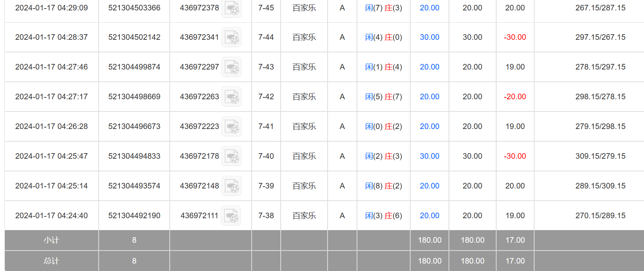
Task: Click order number 521304499874
Action: point(134,67)
